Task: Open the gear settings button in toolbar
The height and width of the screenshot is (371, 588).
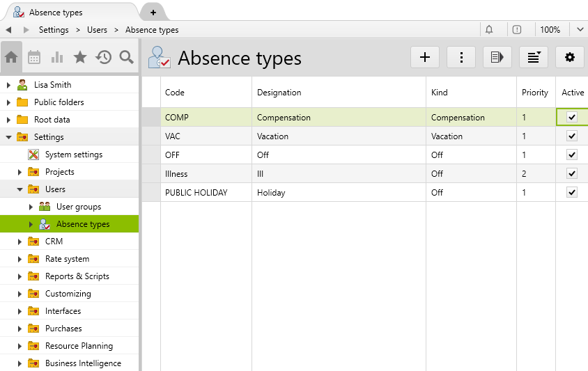Action: (x=569, y=58)
